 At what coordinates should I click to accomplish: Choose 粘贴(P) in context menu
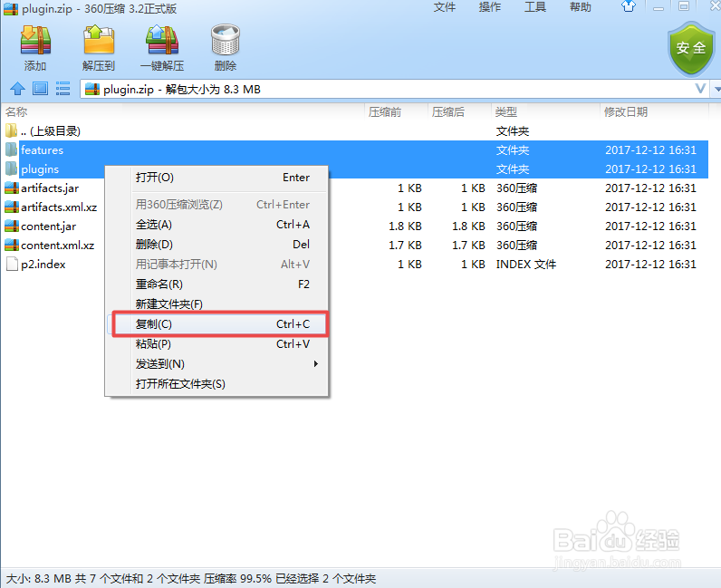(x=217, y=344)
